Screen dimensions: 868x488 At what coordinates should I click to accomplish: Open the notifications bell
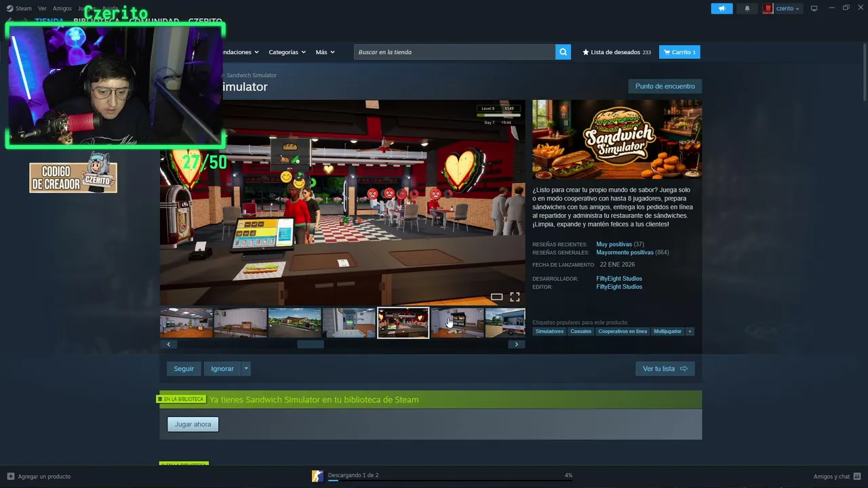point(747,8)
